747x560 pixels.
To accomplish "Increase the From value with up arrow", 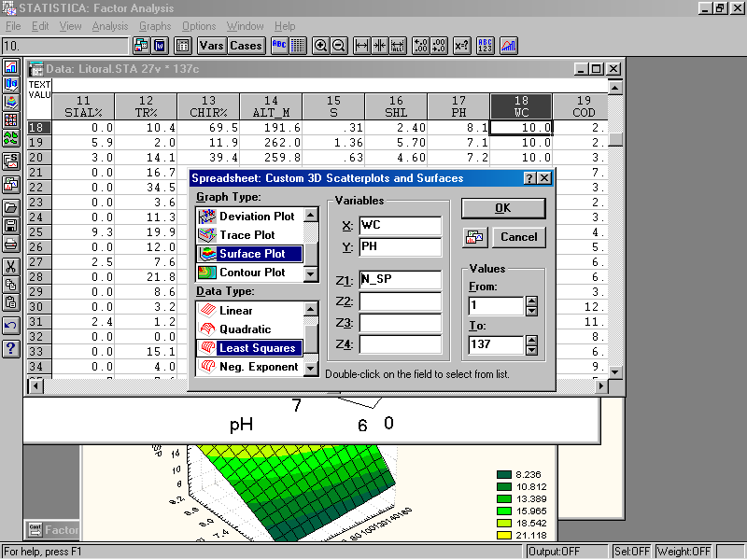I will [x=531, y=301].
